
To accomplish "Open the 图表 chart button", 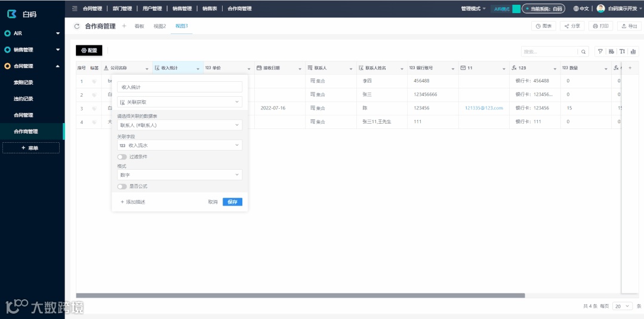I will coord(544,26).
